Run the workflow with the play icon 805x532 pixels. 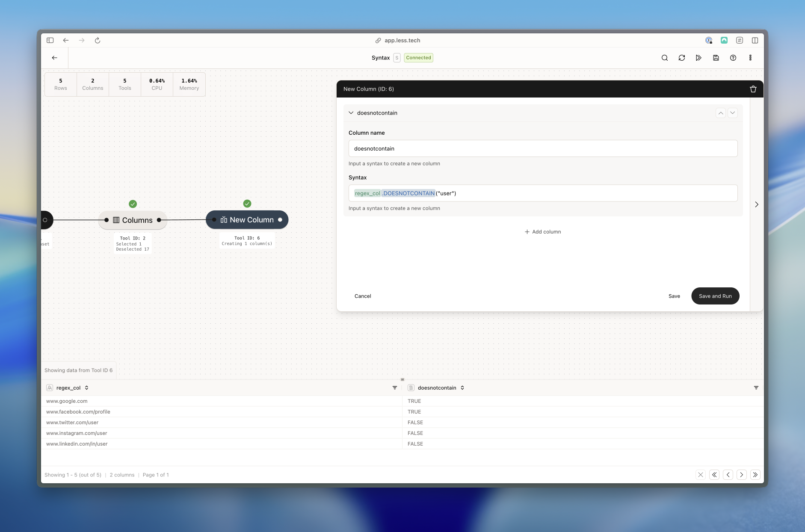pyautogui.click(x=698, y=58)
